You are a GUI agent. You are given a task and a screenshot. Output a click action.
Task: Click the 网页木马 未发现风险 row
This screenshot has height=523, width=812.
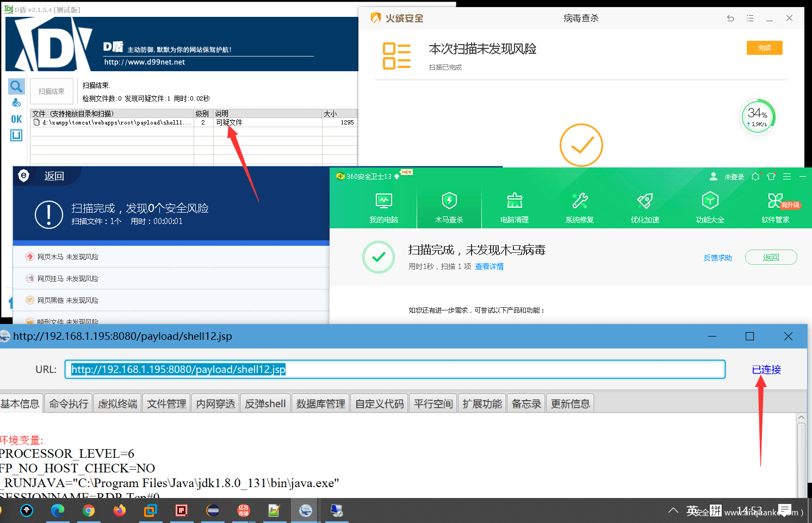[171, 257]
